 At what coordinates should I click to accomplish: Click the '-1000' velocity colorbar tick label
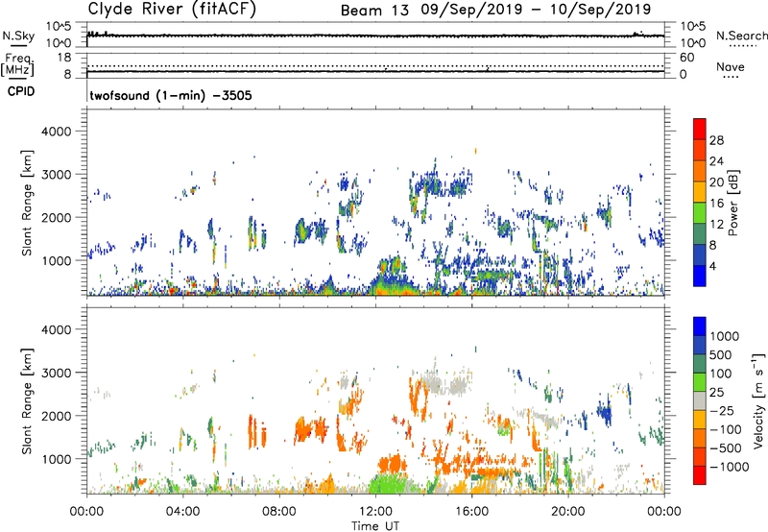[x=729, y=467]
